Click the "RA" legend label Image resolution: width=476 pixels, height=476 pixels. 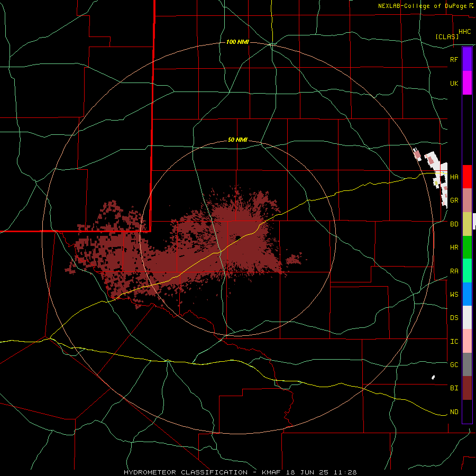454,271
